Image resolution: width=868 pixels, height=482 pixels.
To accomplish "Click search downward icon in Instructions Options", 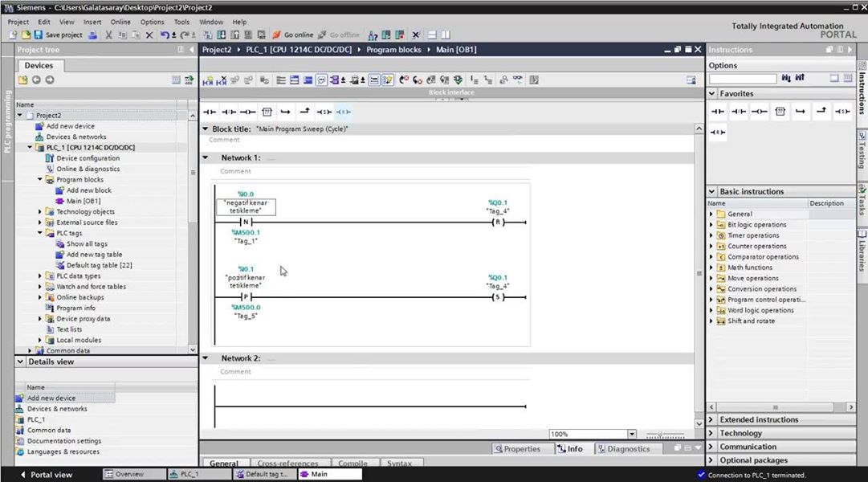I will [786, 78].
